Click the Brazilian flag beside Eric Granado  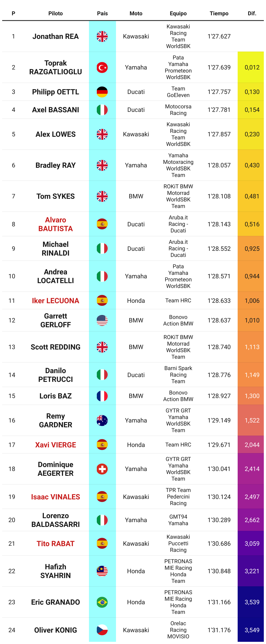102,602
